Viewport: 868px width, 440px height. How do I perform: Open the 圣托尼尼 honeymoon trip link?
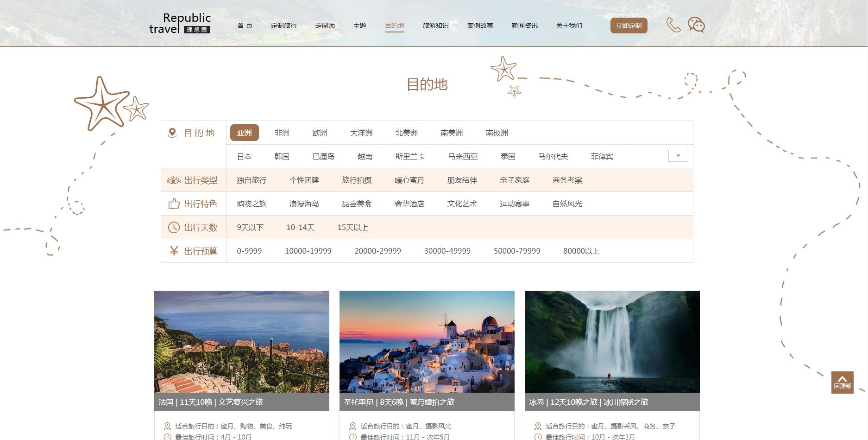[400, 402]
